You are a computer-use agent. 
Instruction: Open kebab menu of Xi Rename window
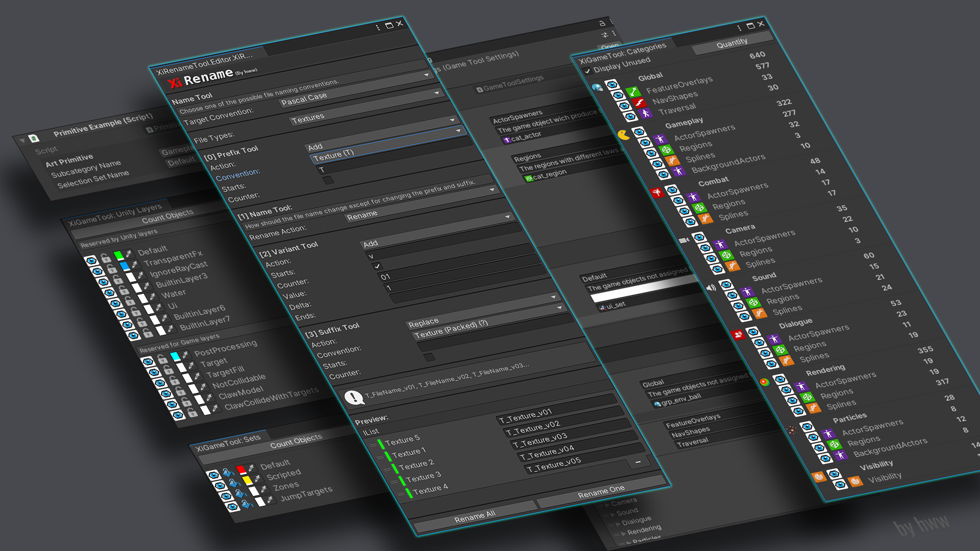pyautogui.click(x=377, y=28)
